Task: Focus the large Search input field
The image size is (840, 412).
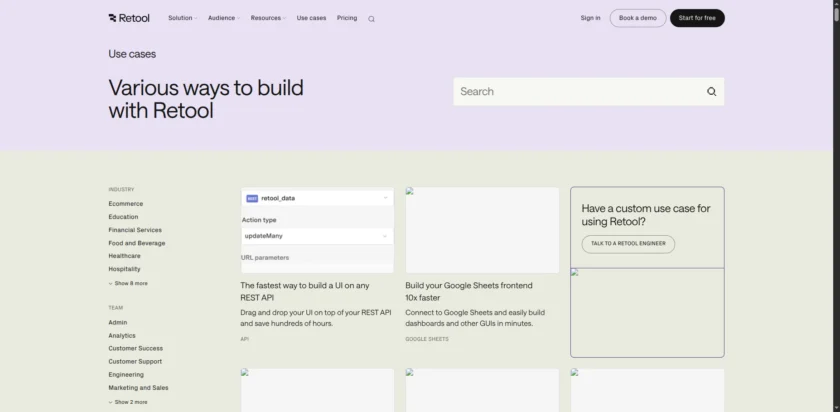Action: pyautogui.click(x=588, y=92)
